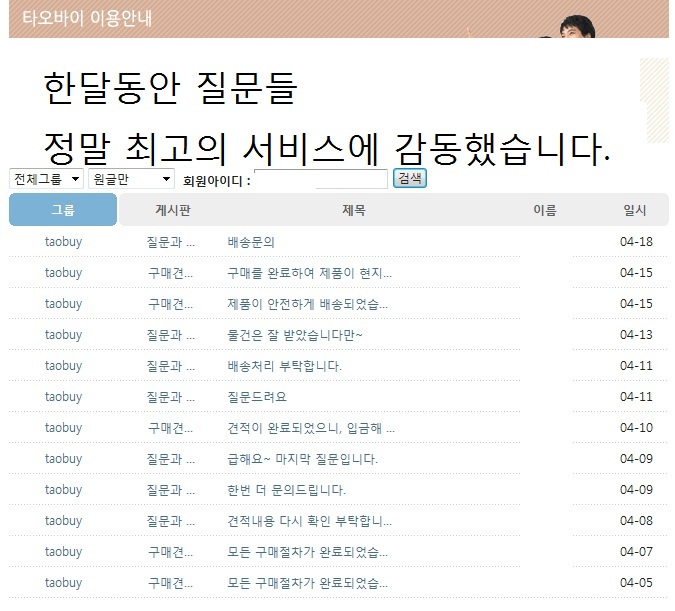
Task: Click the 일시 column header
Action: point(635,210)
